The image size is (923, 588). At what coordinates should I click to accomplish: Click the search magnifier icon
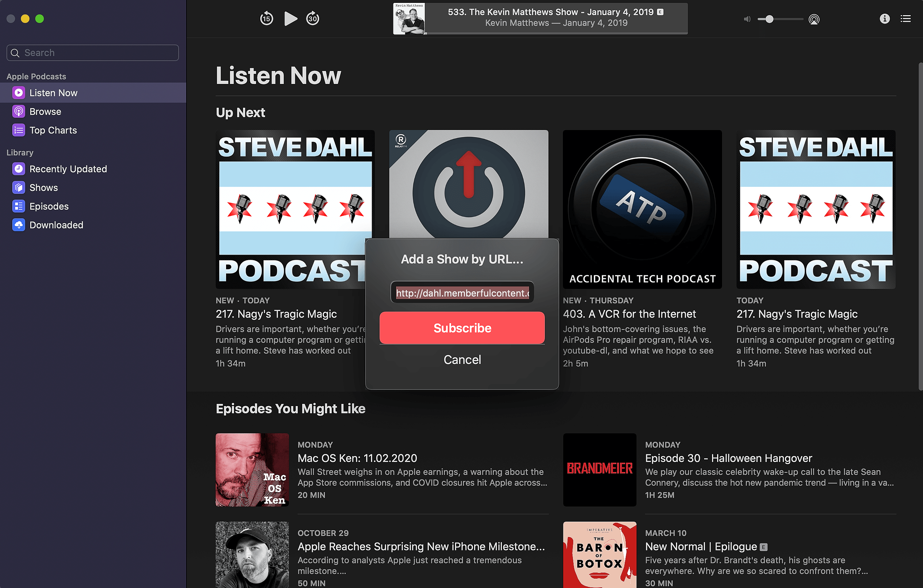click(15, 53)
